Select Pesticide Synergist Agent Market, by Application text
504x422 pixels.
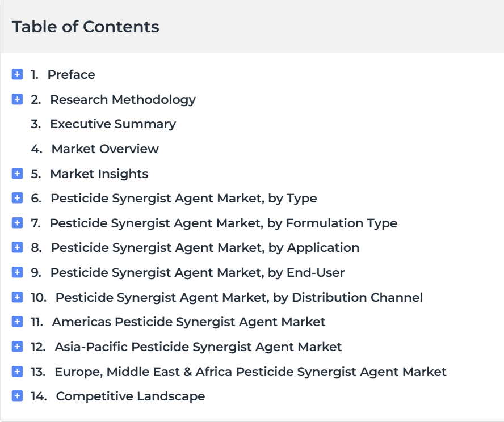205,248
